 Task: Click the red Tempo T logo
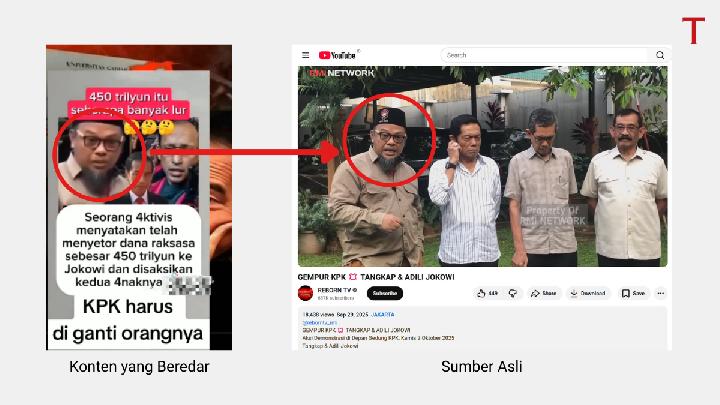(x=693, y=30)
